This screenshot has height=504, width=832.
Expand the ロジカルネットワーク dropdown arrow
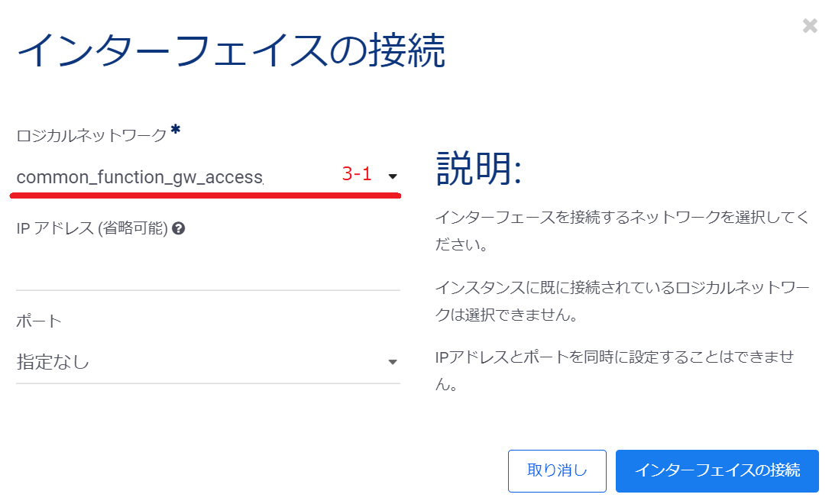(393, 176)
